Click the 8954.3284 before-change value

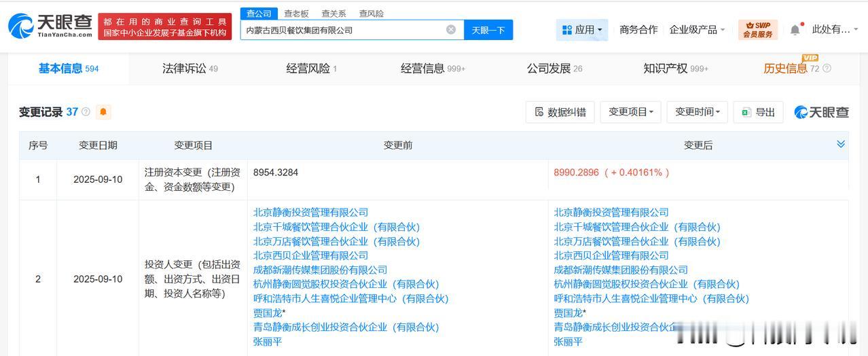point(276,173)
